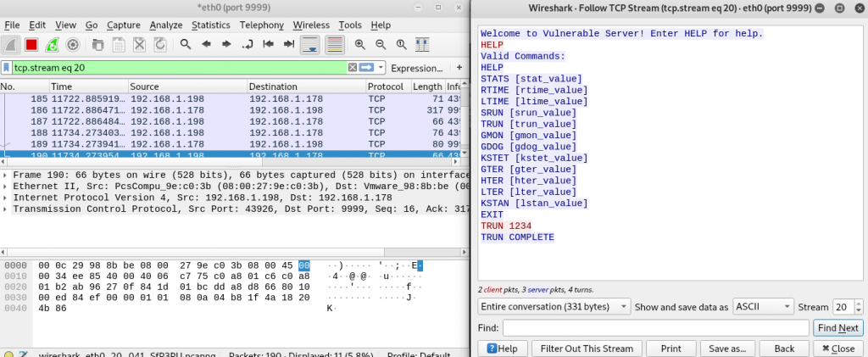
Task: Sort packets by the Destination column header
Action: point(306,86)
